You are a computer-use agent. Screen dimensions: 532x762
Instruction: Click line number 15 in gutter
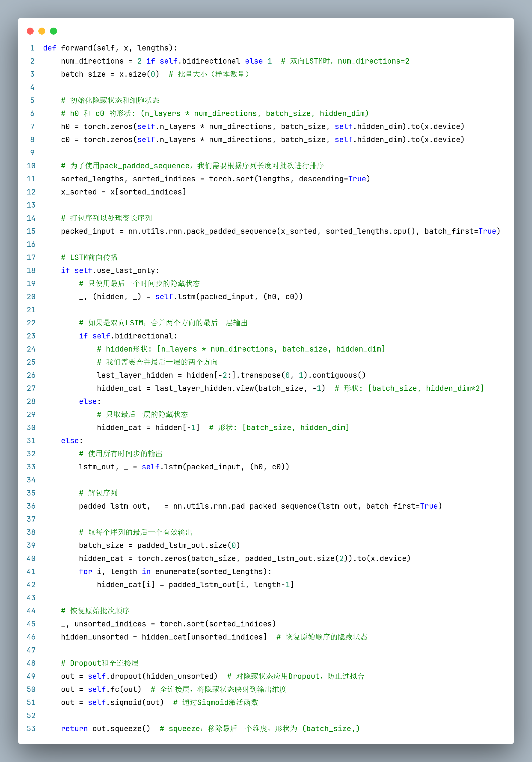click(x=31, y=231)
